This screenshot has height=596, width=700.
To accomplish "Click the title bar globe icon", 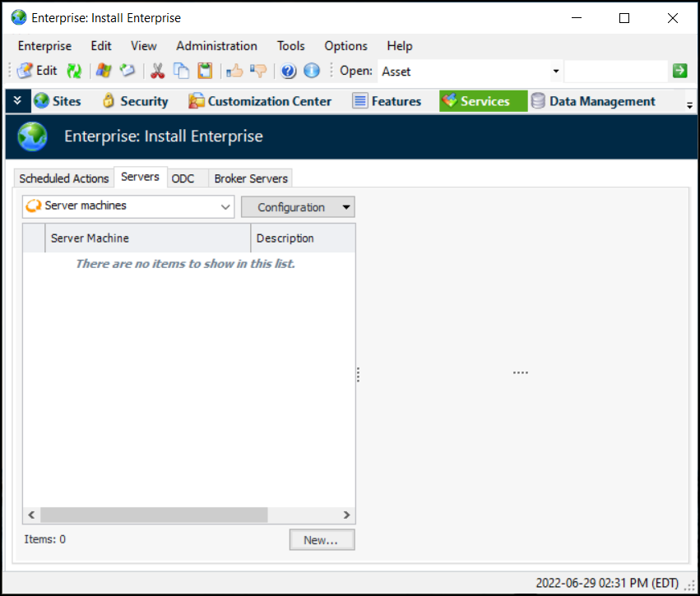I will 19,18.
